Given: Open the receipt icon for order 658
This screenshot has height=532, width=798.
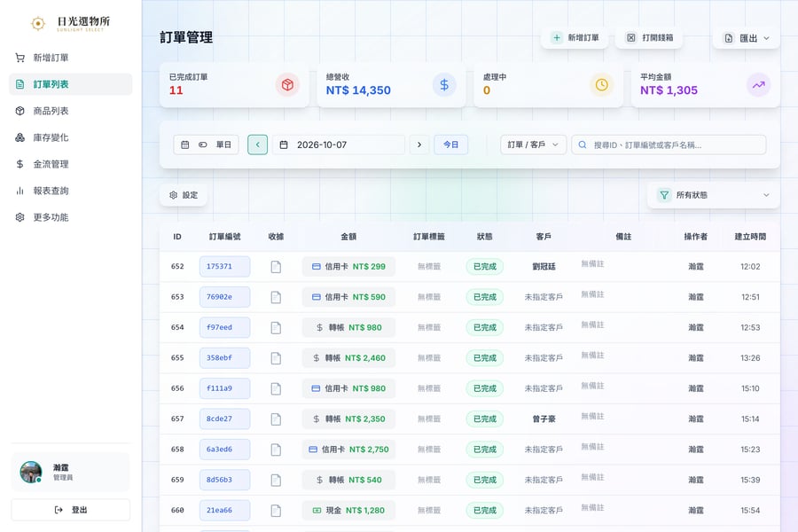Looking at the screenshot, I should [276, 450].
